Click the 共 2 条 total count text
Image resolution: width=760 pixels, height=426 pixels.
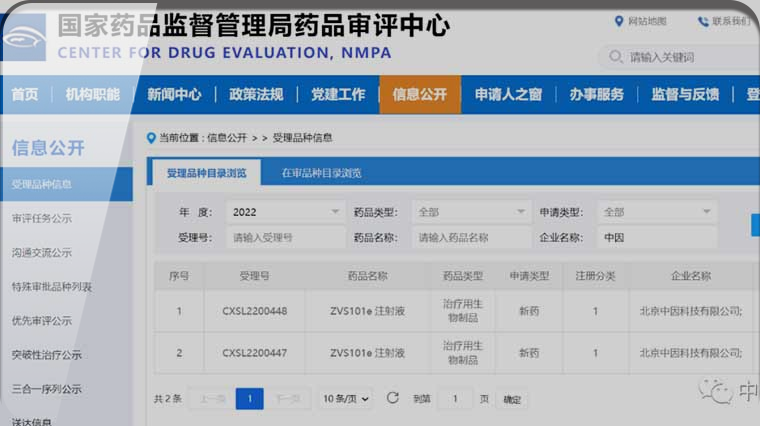point(168,399)
